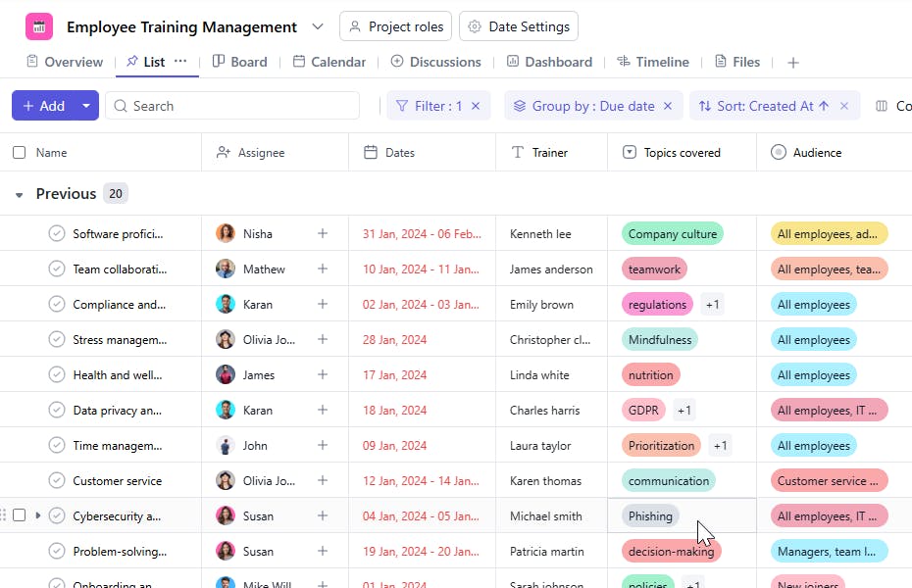Select the Cybersecurity row checkbox
The image size is (912, 588).
(x=20, y=515)
